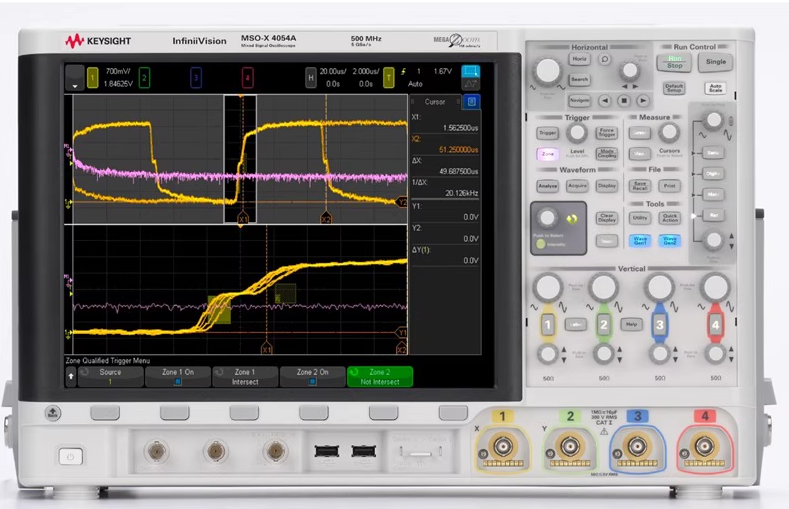
Task: Click the Help key
Action: (631, 324)
